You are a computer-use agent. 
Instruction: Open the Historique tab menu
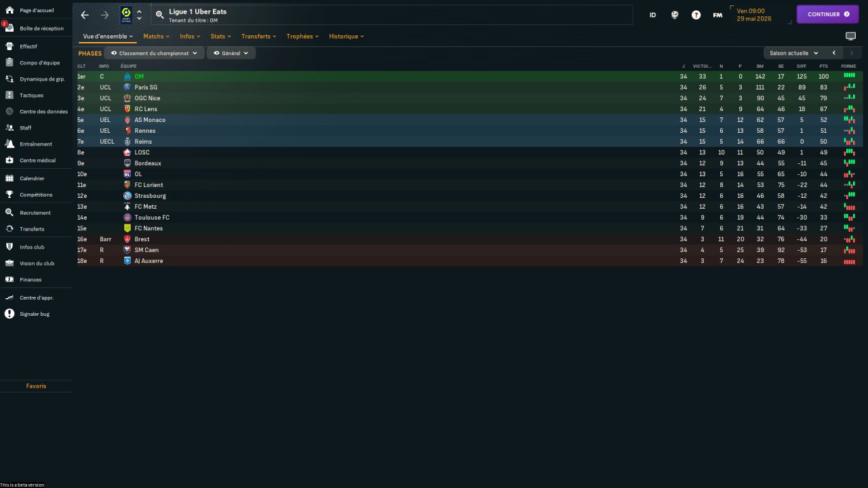[347, 37]
